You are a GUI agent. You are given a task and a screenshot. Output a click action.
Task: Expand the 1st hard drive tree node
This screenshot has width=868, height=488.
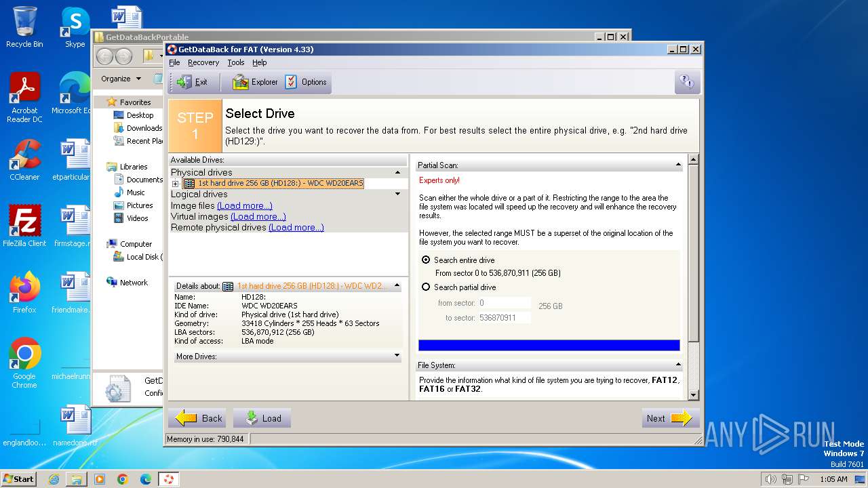(x=175, y=184)
